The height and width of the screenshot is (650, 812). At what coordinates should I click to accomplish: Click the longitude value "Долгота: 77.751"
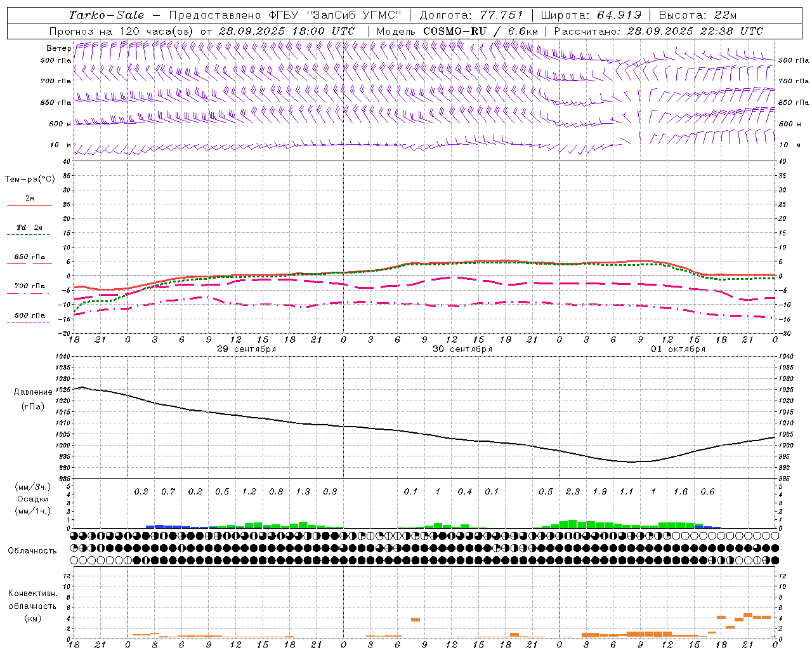click(x=471, y=15)
